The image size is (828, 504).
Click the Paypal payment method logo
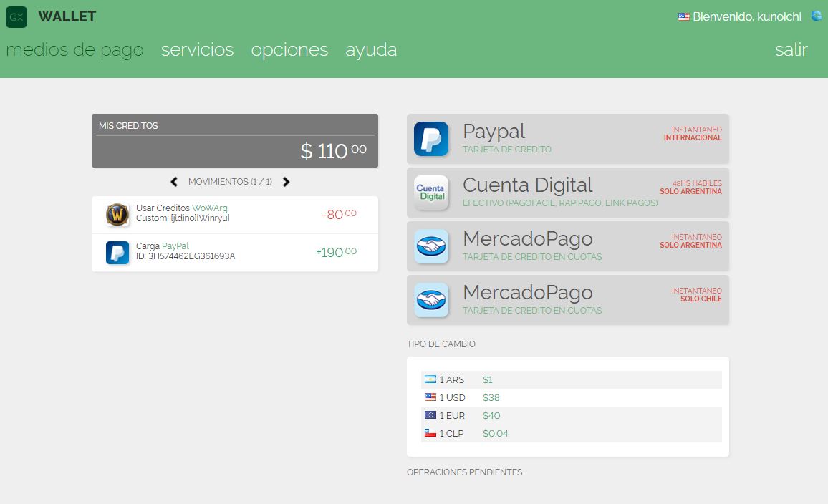coord(431,139)
